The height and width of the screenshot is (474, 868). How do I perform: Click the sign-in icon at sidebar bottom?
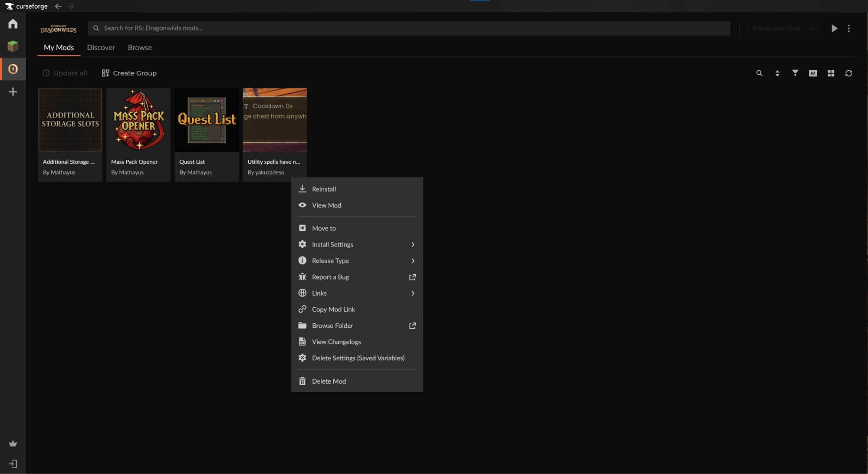click(13, 464)
